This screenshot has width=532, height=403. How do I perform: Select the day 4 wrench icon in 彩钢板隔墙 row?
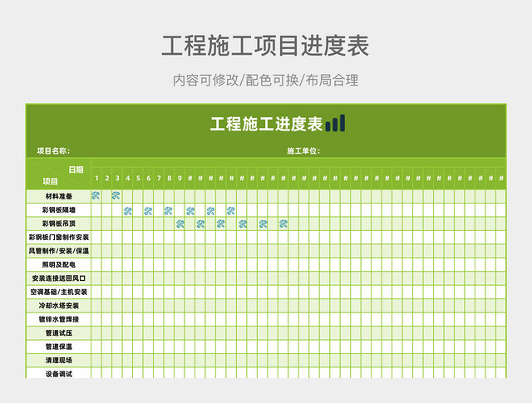127,211
